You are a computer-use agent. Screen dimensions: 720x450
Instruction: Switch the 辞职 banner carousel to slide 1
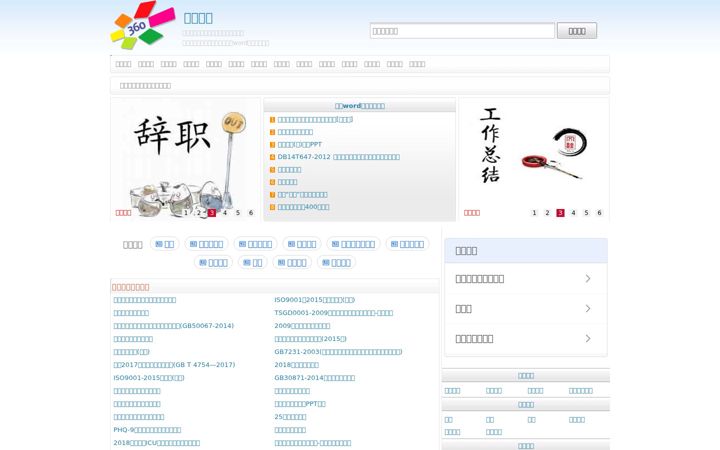pos(186,213)
